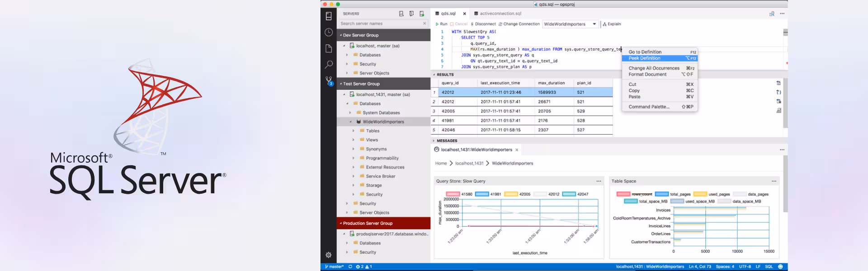Click the UTF-8 encoding in status bar
Screen dimensions: 868x271
745,266
